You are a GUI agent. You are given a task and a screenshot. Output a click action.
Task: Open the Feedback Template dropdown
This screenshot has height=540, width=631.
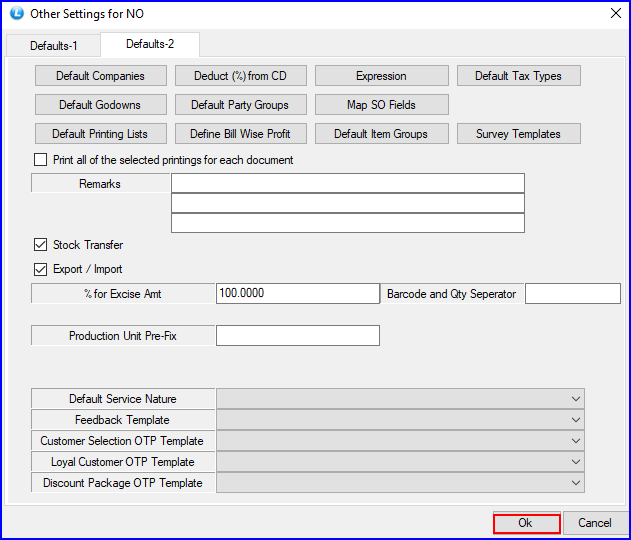[x=400, y=420]
